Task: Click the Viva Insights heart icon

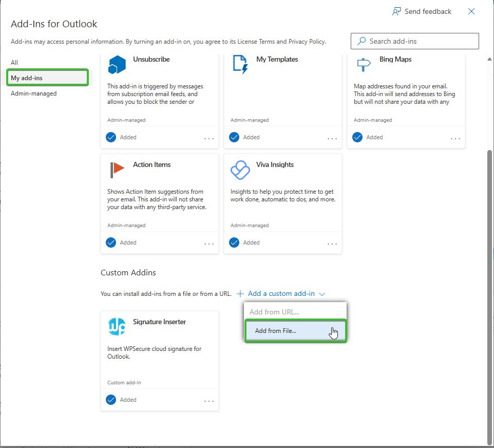Action: (x=240, y=170)
